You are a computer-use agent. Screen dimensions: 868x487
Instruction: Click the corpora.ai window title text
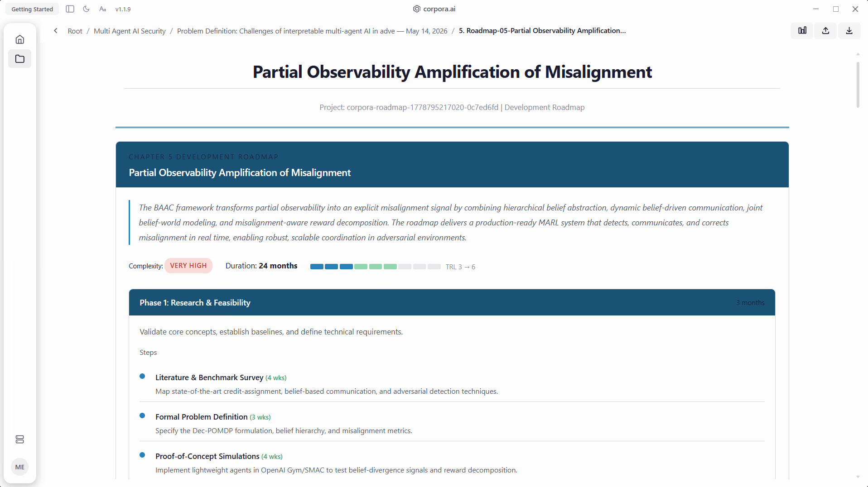[x=439, y=9]
